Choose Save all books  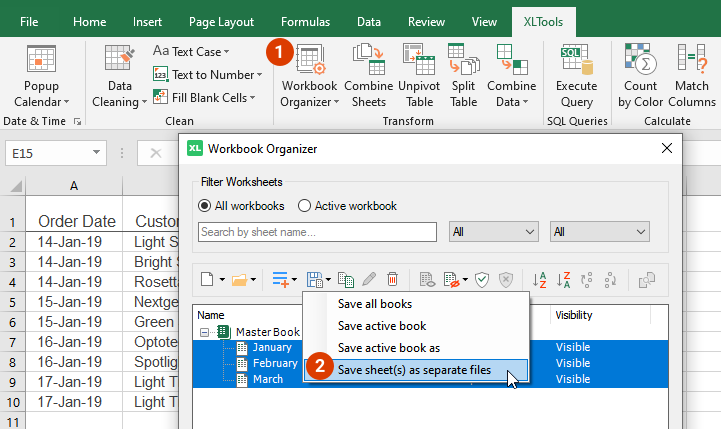[x=416, y=304]
